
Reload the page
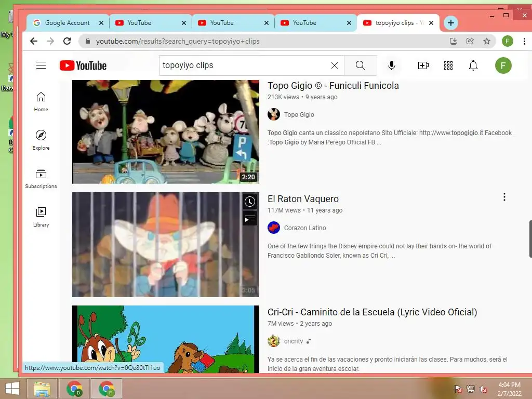pyautogui.click(x=67, y=41)
